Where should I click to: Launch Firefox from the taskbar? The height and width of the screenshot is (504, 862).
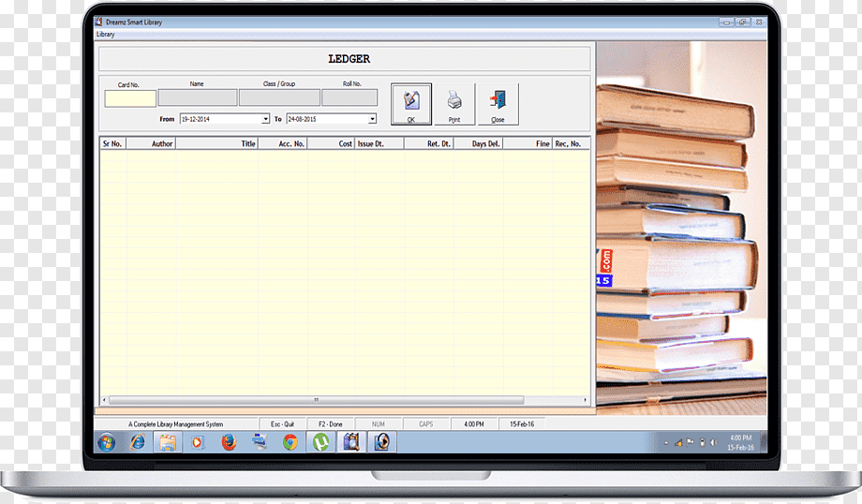click(229, 442)
